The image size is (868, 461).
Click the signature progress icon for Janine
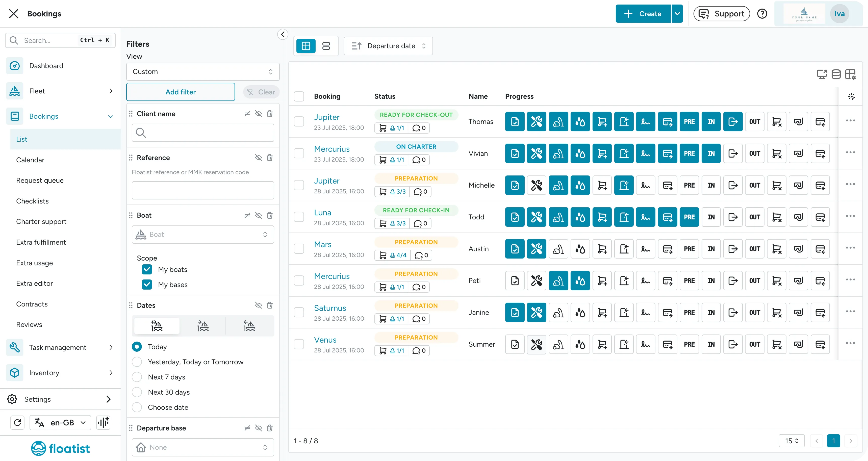click(x=645, y=312)
